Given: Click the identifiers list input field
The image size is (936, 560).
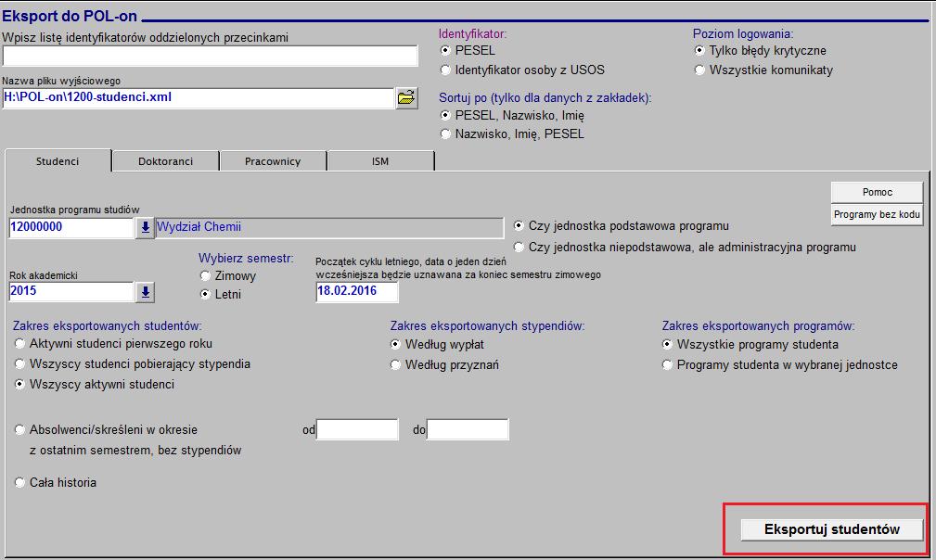Looking at the screenshot, I should (x=211, y=56).
